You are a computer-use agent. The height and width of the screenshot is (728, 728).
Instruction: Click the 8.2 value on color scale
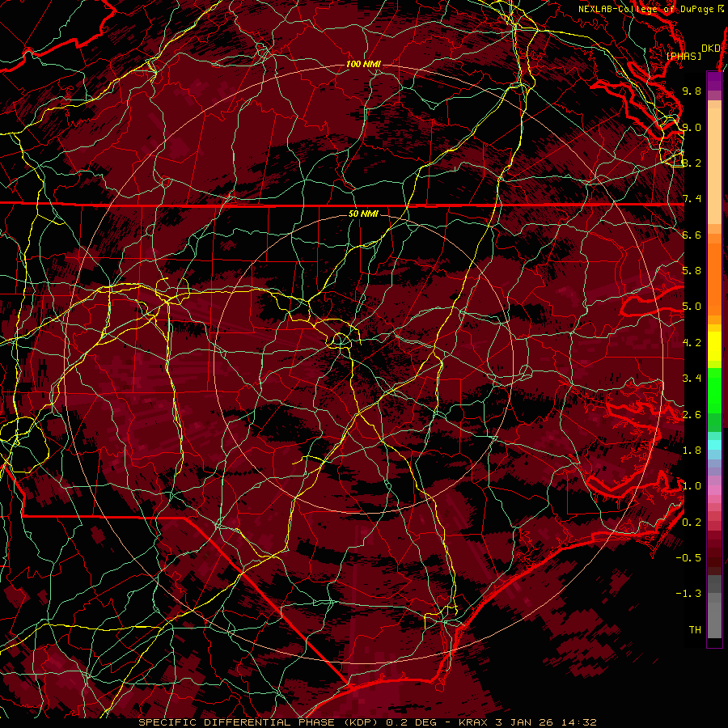tap(692, 163)
